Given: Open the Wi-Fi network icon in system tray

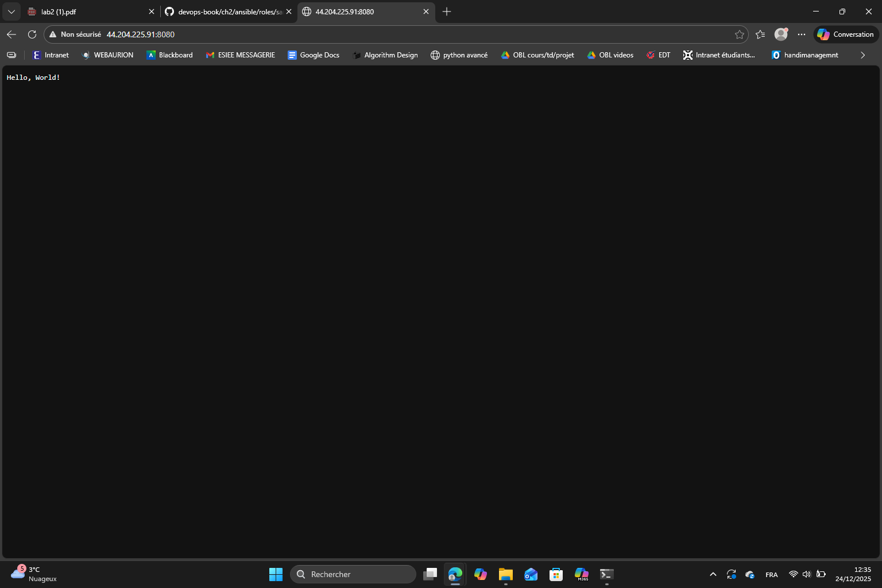Looking at the screenshot, I should 793,574.
